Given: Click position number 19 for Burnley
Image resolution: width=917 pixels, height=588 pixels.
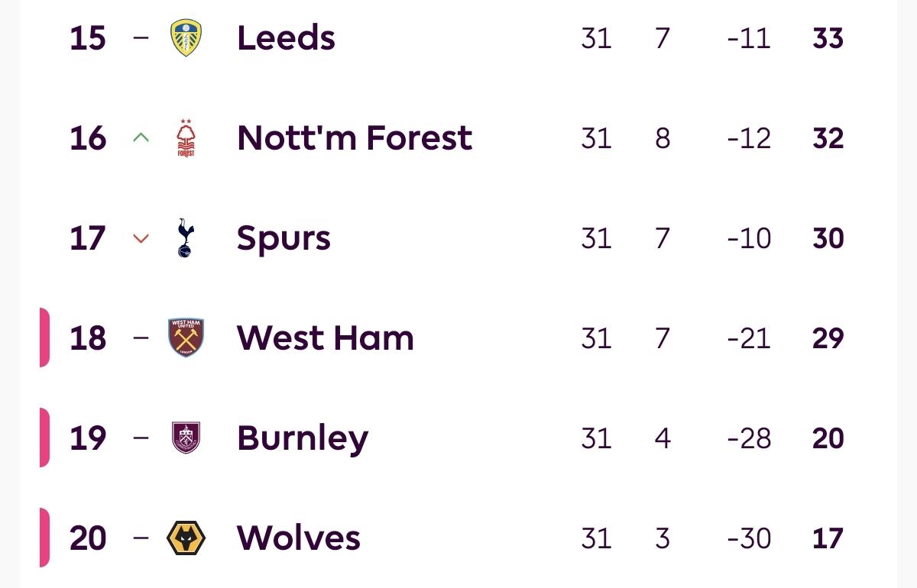Looking at the screenshot, I should point(88,438).
